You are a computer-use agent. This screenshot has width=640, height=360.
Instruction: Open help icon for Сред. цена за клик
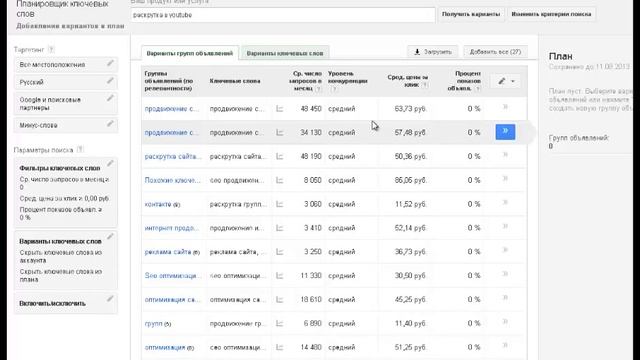[x=425, y=85]
